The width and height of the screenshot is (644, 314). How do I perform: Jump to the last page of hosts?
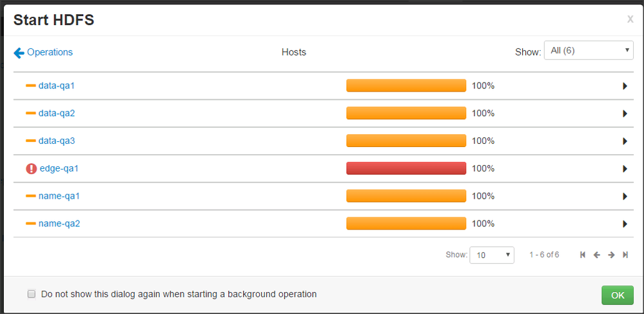(625, 255)
